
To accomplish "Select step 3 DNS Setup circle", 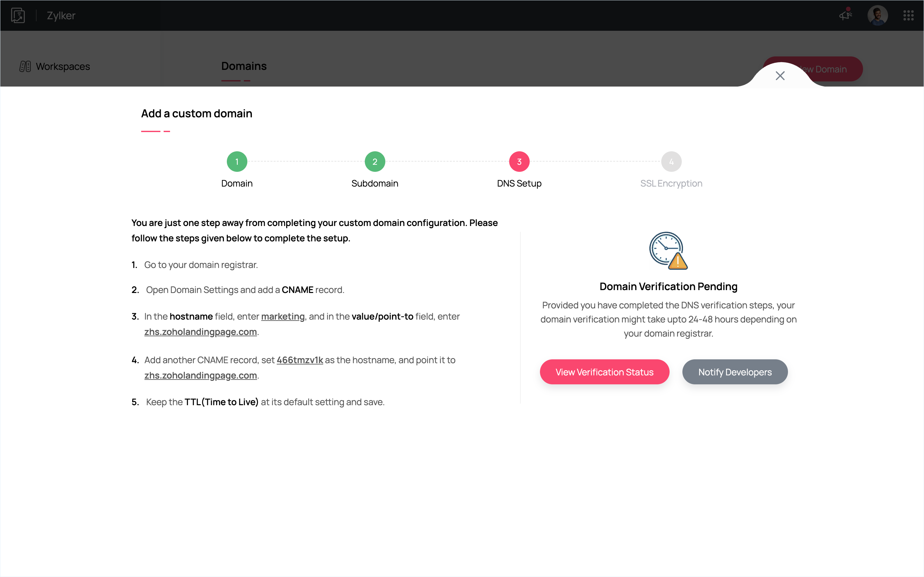I will (x=519, y=162).
